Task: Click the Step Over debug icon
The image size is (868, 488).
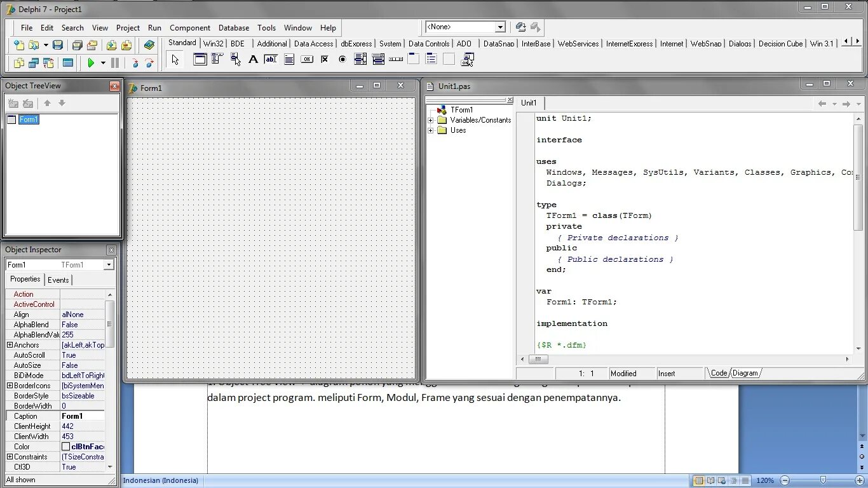Action: [149, 63]
